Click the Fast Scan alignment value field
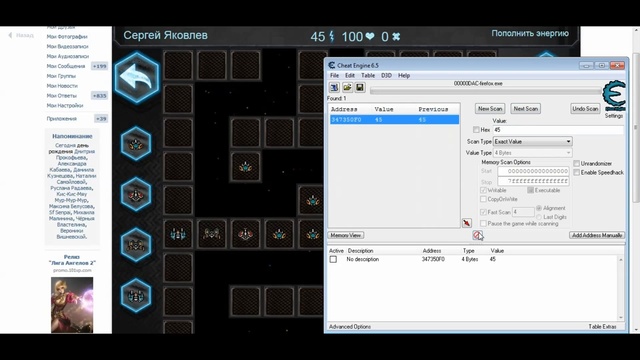Viewport: 640px width, 360px height. pyautogui.click(x=523, y=212)
